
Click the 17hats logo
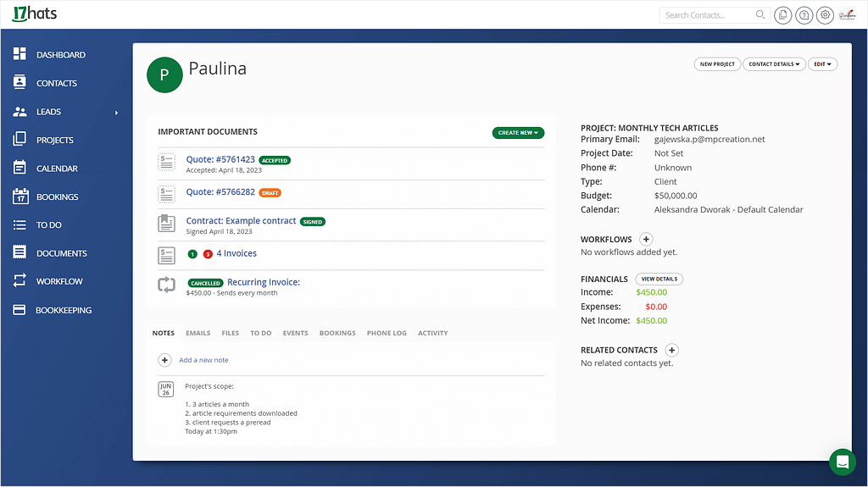[34, 14]
